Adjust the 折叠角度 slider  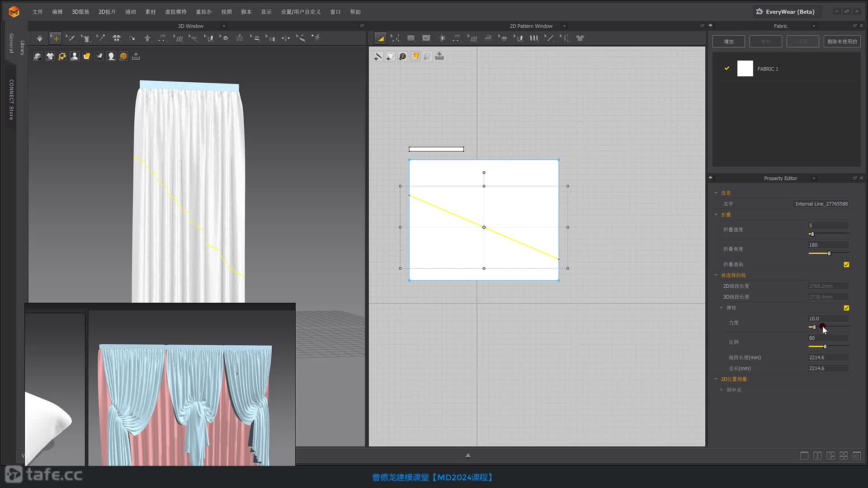pyautogui.click(x=829, y=253)
